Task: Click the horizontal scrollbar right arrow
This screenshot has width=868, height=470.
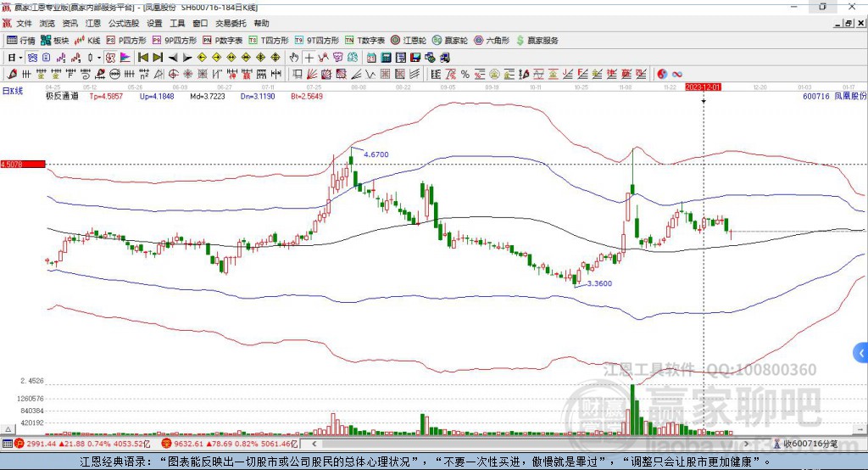Action: (746, 444)
